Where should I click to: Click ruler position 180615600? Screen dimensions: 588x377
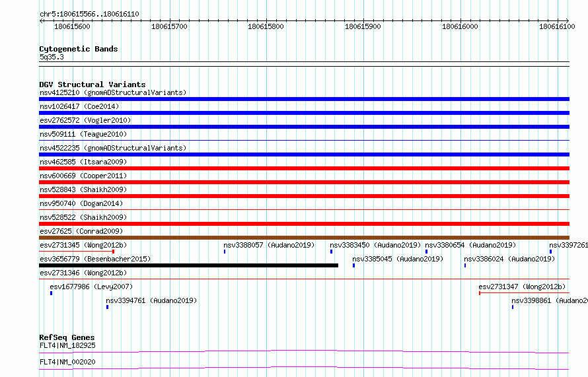73,26
